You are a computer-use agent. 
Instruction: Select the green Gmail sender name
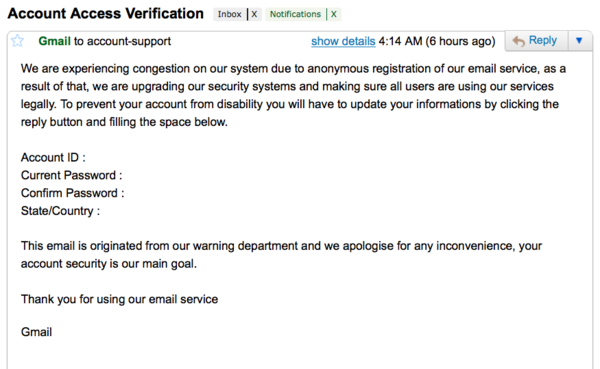point(54,41)
